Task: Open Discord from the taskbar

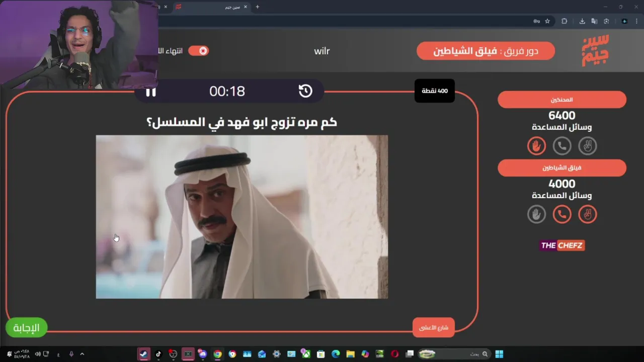Action: pyautogui.click(x=203, y=354)
